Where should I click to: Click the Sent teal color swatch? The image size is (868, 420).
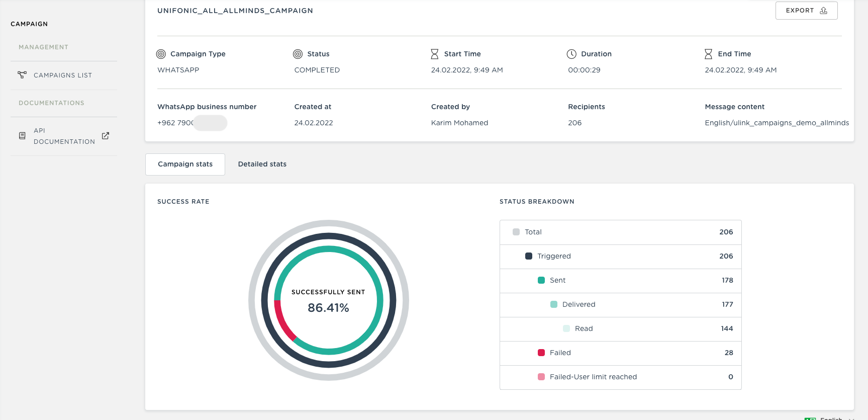tap(541, 280)
